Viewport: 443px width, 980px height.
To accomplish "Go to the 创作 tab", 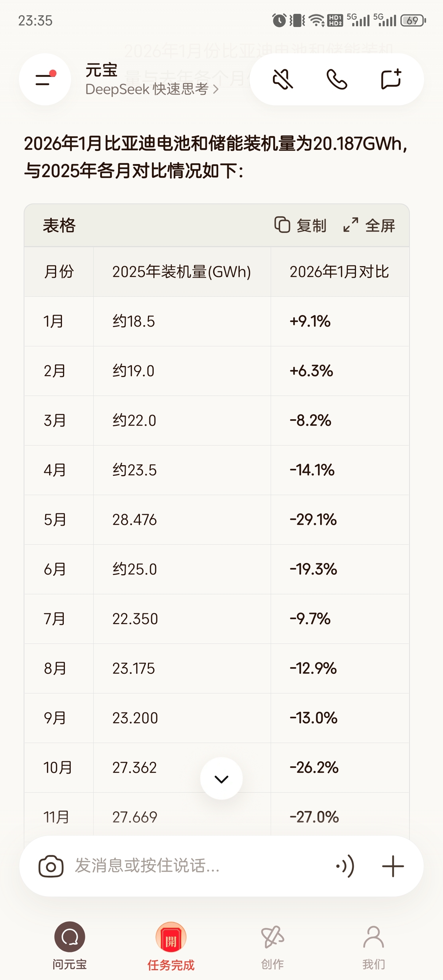I will point(272,945).
